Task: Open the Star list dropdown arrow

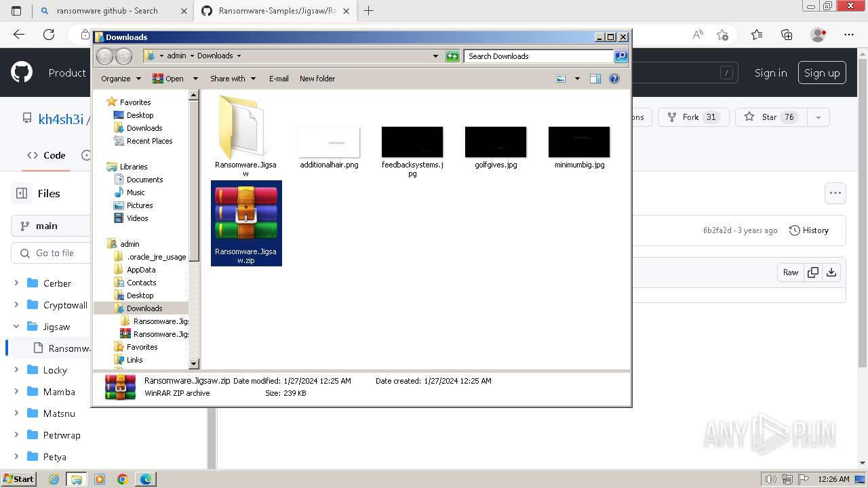Action: pyautogui.click(x=818, y=117)
